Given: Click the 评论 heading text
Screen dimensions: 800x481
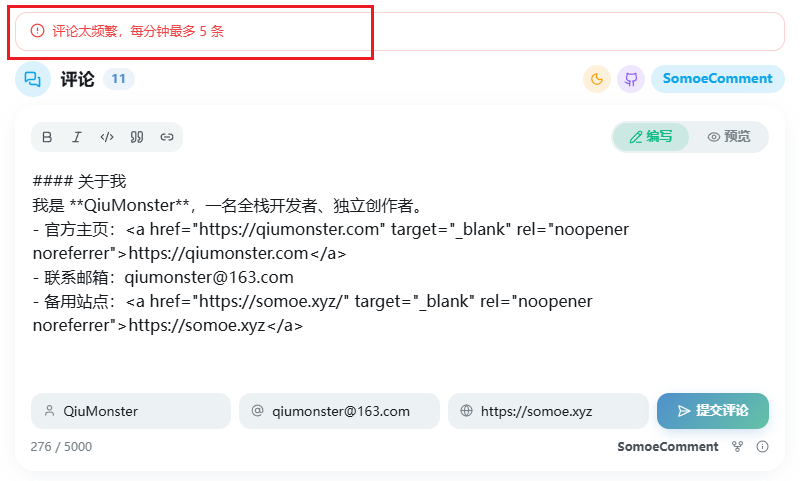Looking at the screenshot, I should tap(78, 80).
